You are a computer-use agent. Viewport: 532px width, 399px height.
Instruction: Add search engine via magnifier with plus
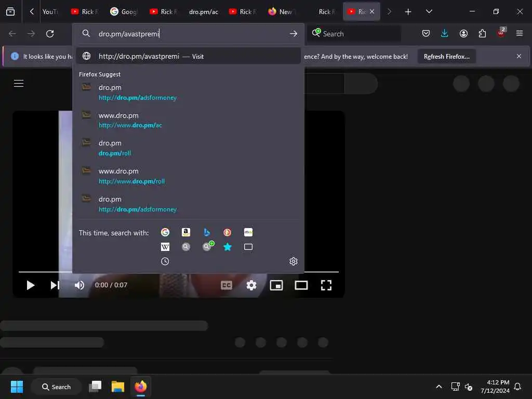208,246
